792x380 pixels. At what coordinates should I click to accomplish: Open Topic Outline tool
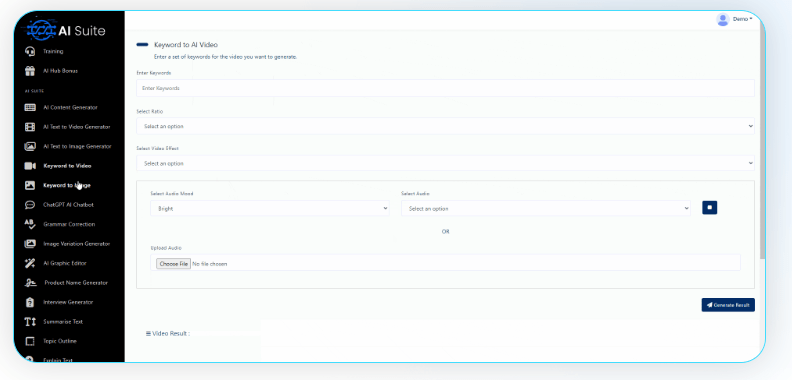[x=60, y=341]
